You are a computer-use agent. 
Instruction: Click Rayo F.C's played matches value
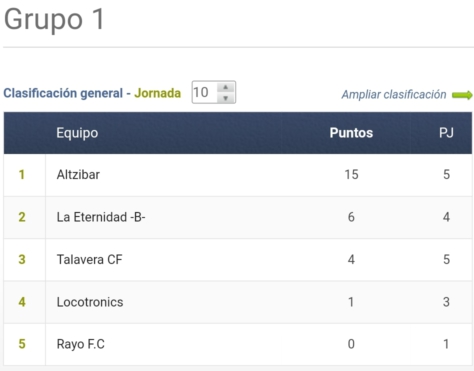click(446, 344)
